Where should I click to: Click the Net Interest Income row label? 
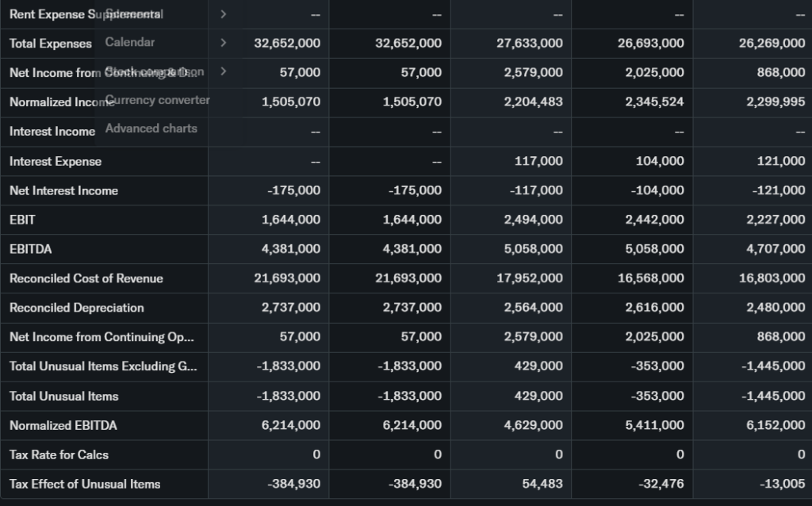click(x=63, y=190)
